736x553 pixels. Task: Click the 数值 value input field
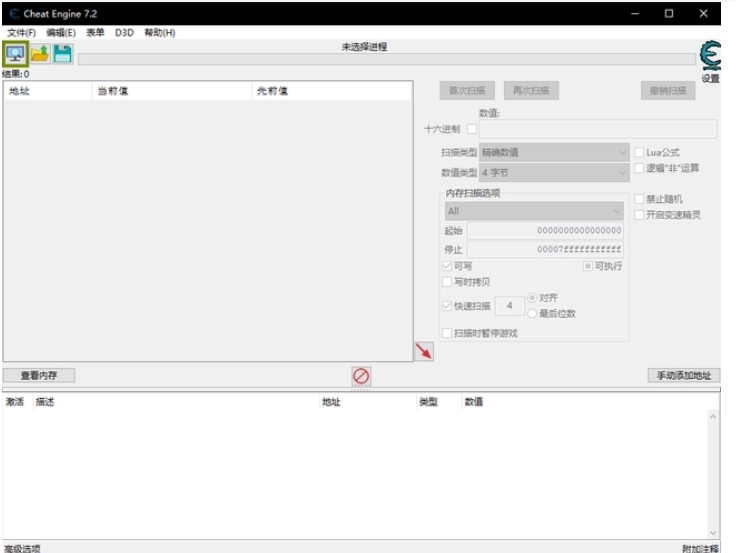[x=598, y=129]
